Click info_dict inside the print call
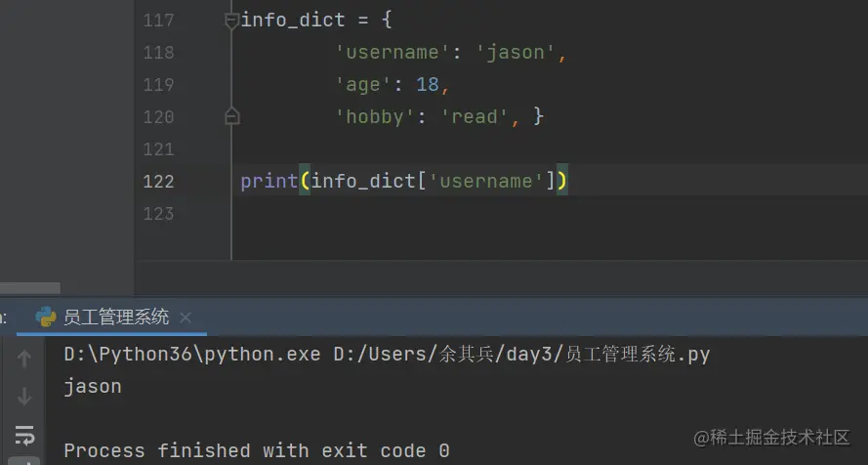This screenshot has width=868, height=465. click(363, 182)
